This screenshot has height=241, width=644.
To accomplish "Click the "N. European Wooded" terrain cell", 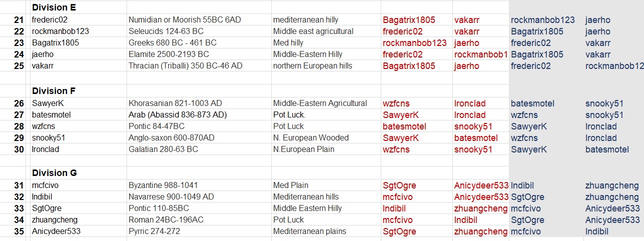I will tap(311, 138).
